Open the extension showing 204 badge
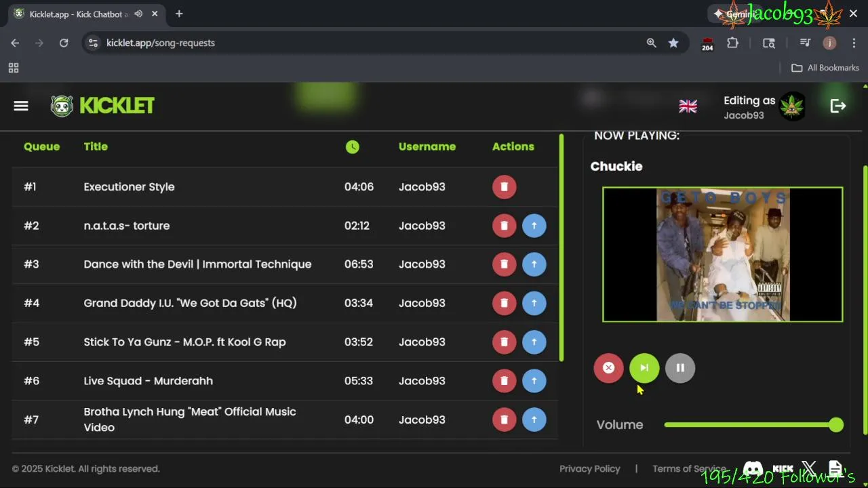Viewport: 868px width, 488px height. click(707, 44)
